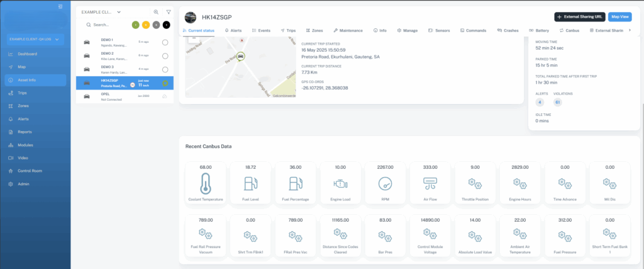Click the Fuel Level pump icon
The image size is (644, 269).
[x=250, y=183]
